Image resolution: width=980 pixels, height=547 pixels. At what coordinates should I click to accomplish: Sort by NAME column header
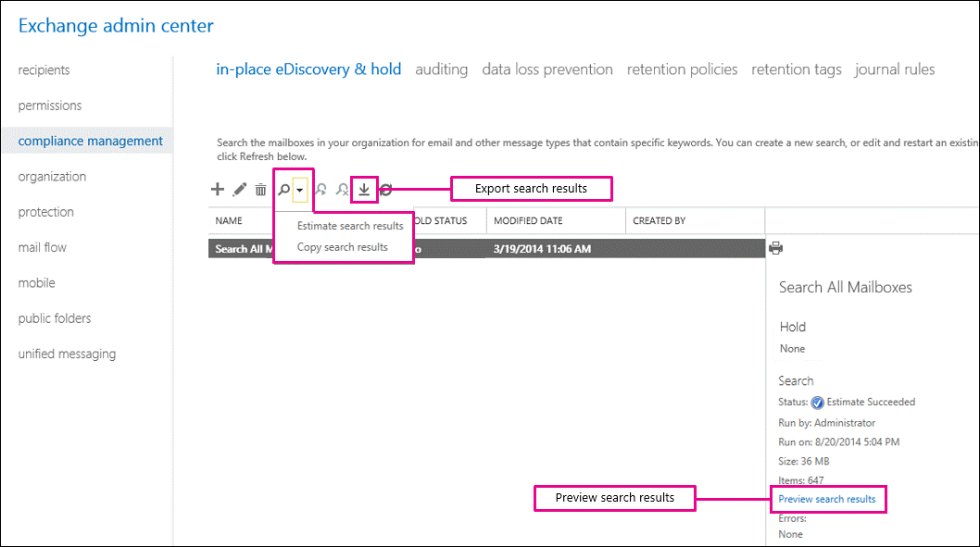229,221
